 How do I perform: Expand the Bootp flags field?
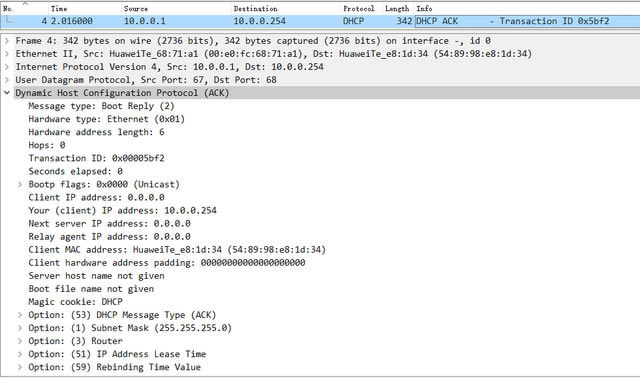[20, 185]
